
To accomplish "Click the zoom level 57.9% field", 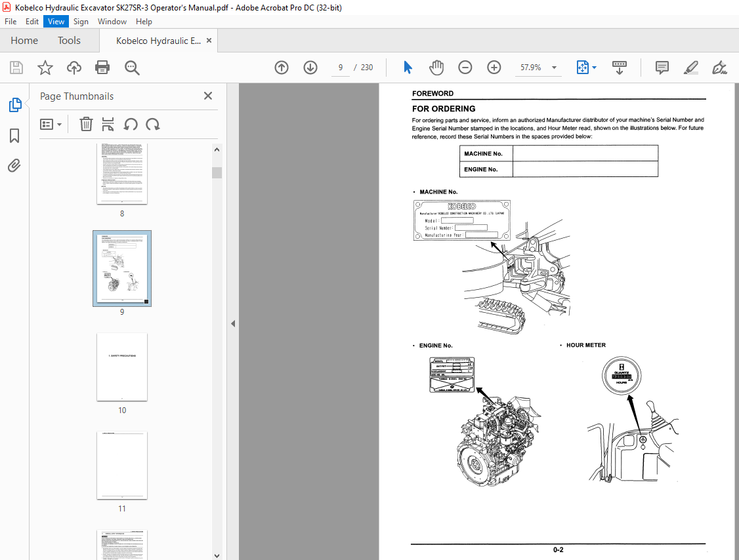I will coord(531,68).
